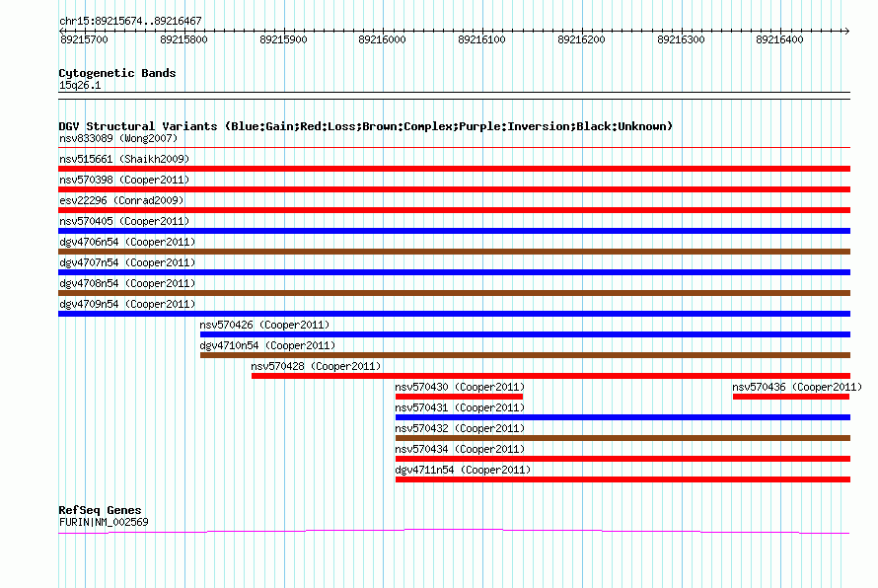Click ruler position 89216300
The width and height of the screenshot is (878, 588).
click(681, 39)
